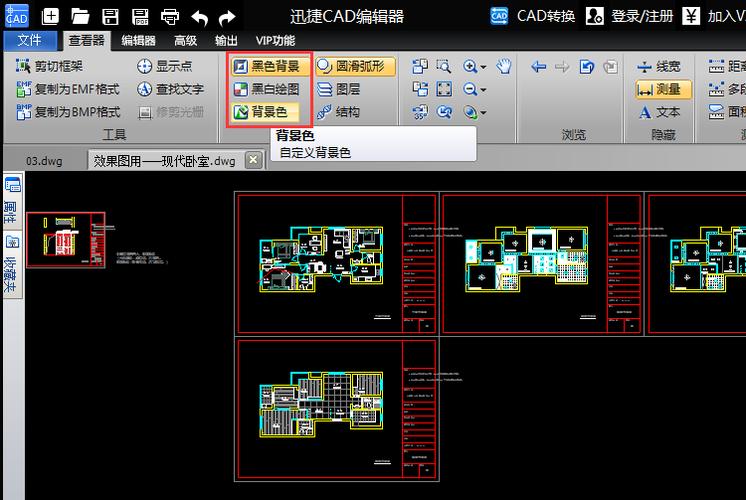Click the save icon in title bar
This screenshot has width=746, height=500.
pos(111,16)
